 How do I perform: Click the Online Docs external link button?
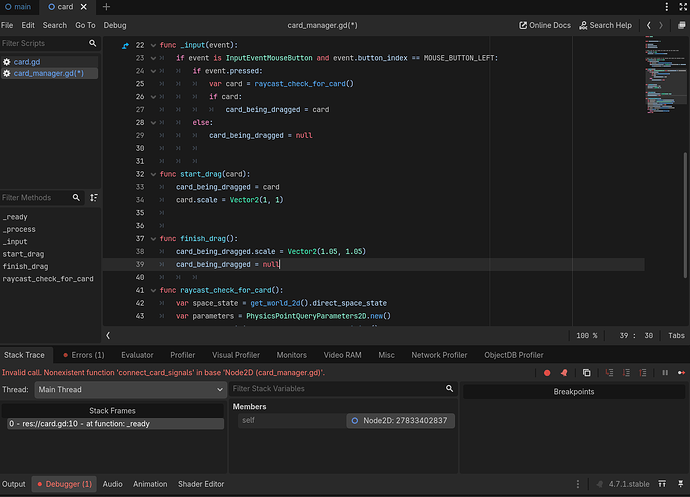[x=545, y=26]
